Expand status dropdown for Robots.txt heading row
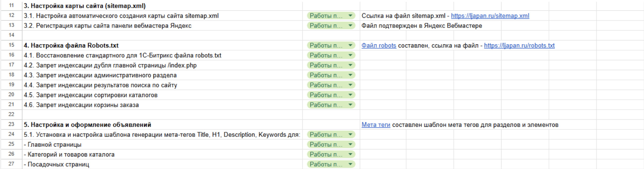Screen dimensions: 644x169 point(350,46)
